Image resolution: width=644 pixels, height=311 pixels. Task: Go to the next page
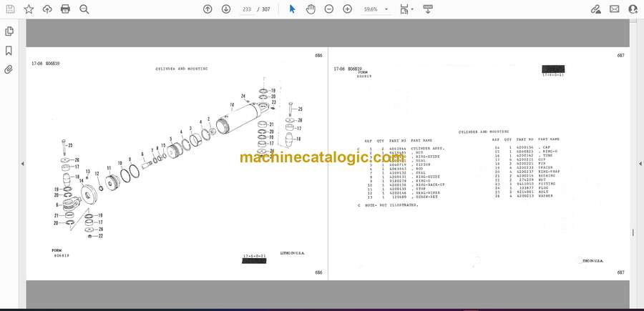click(x=226, y=9)
